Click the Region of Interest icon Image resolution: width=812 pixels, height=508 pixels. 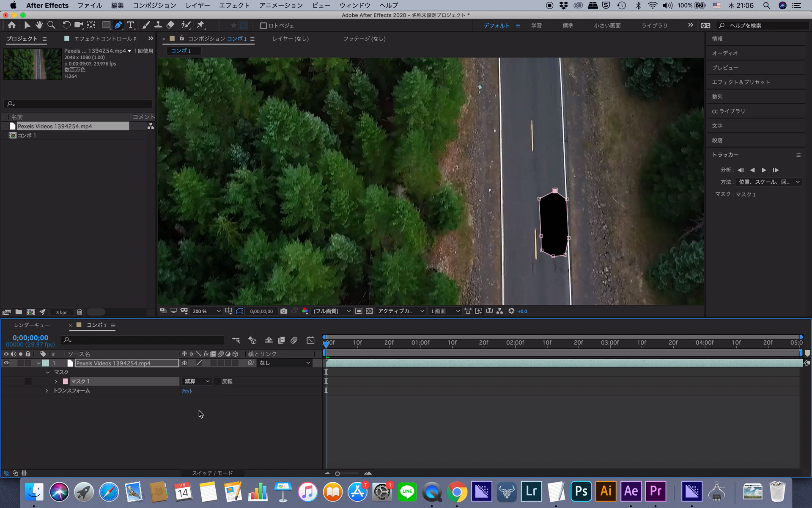pyautogui.click(x=239, y=311)
